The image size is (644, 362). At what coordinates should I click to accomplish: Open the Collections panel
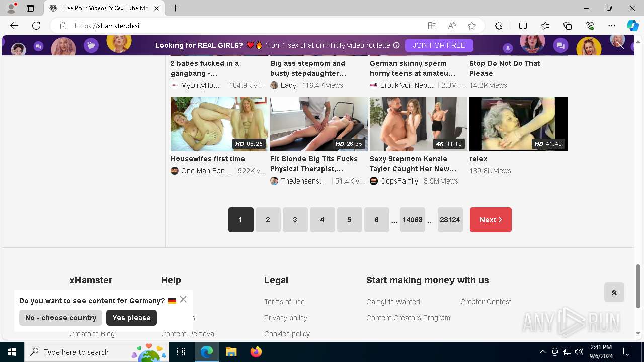click(568, 26)
